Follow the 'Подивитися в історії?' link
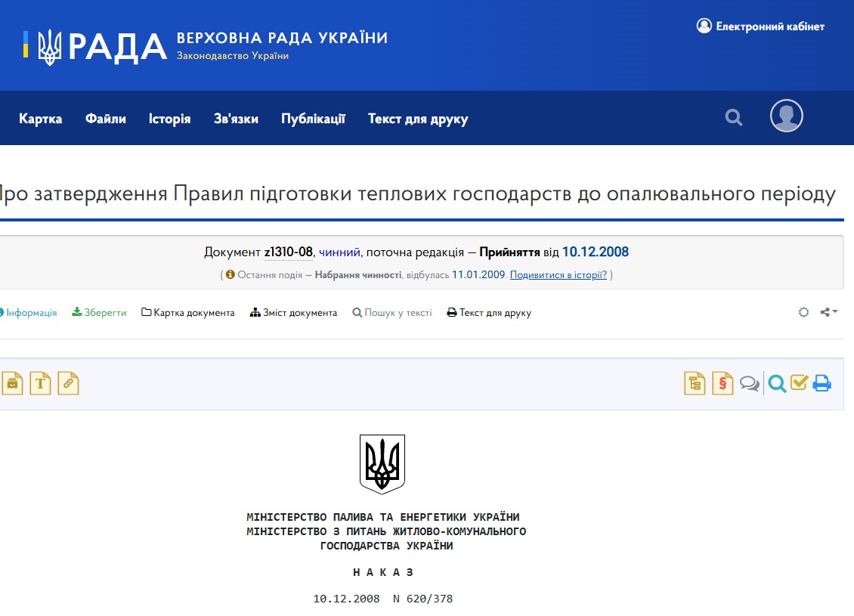 click(559, 275)
